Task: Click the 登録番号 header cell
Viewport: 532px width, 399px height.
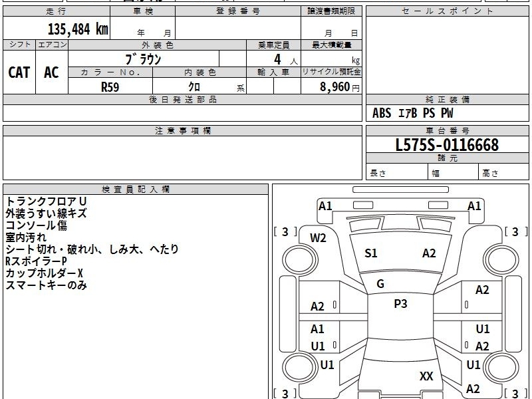Action: (x=238, y=11)
